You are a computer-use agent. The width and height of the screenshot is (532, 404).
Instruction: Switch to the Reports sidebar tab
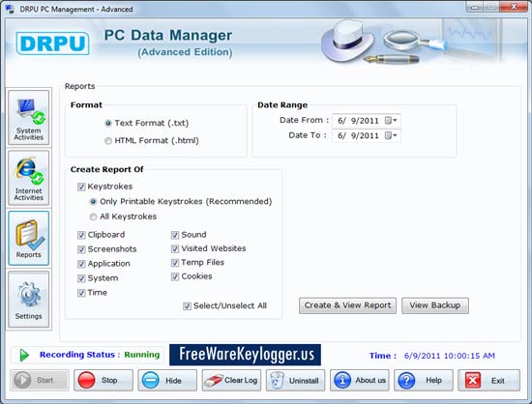[x=29, y=239]
